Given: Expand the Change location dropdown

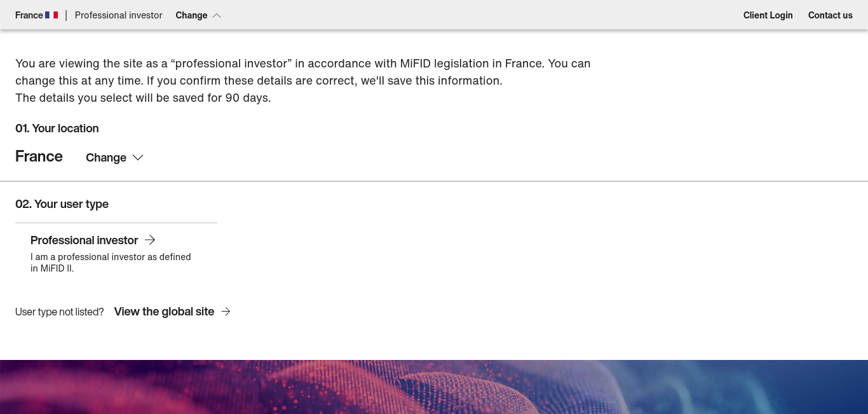Looking at the screenshot, I should coord(114,158).
